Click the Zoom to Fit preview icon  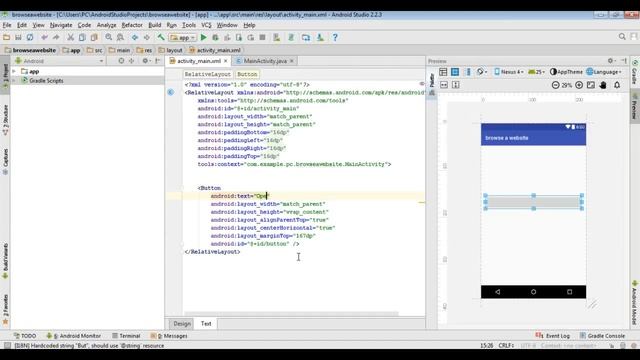coord(591,85)
